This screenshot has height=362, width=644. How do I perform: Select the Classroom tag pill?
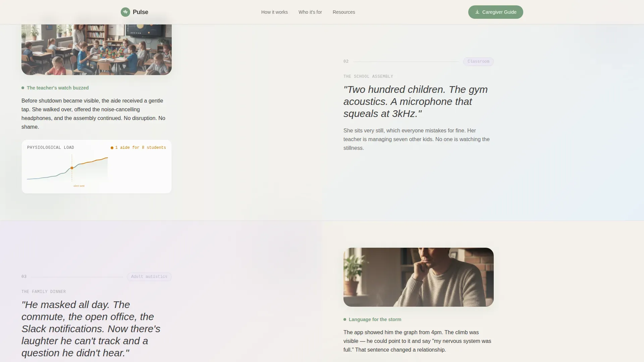pyautogui.click(x=478, y=61)
